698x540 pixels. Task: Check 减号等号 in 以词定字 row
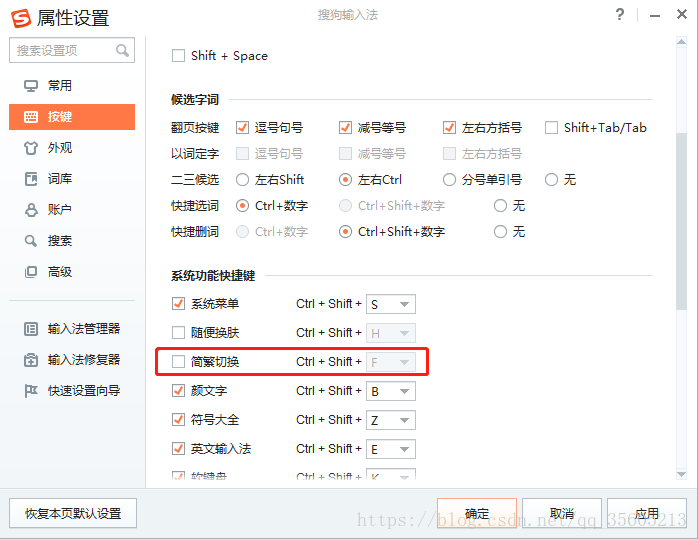pyautogui.click(x=345, y=154)
